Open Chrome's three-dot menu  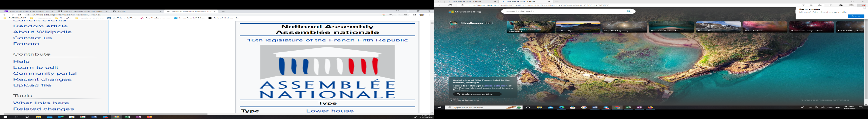429,15
